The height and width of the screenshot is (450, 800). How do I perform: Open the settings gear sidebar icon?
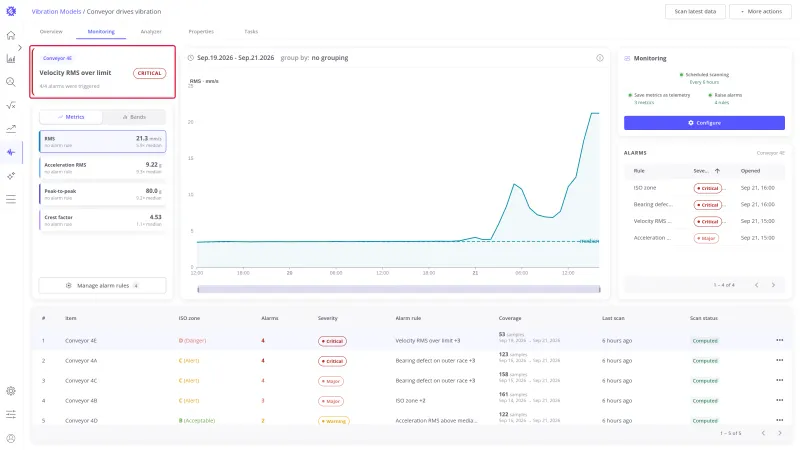[11, 391]
